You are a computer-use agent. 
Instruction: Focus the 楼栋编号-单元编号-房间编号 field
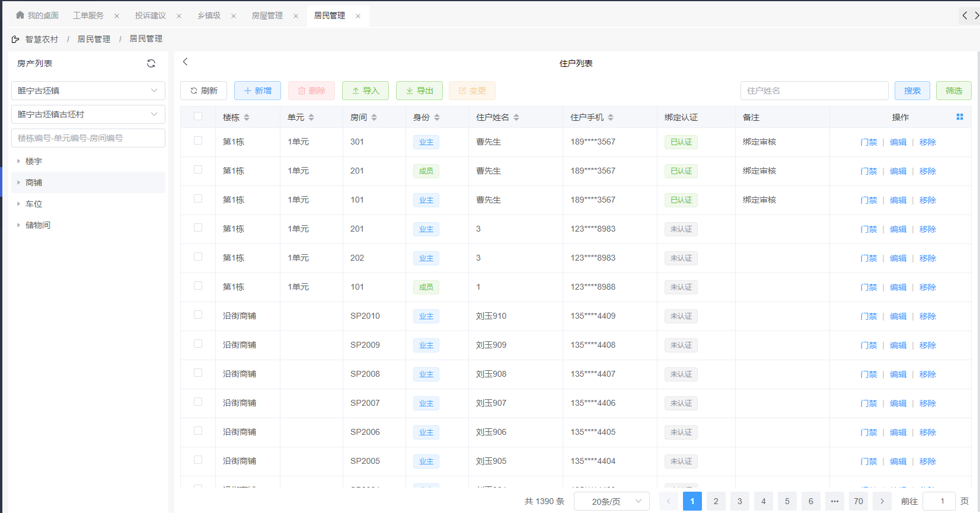point(88,138)
